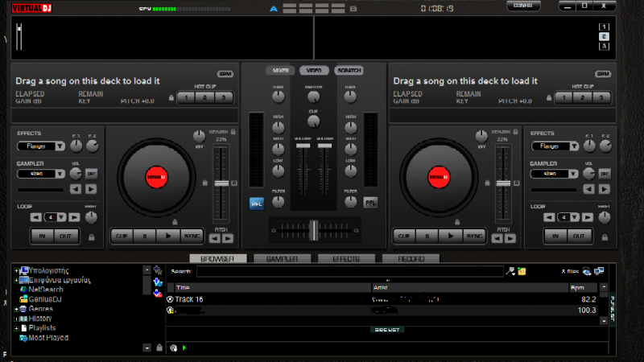Toggle the right deck PFL headphone button

[x=370, y=203]
